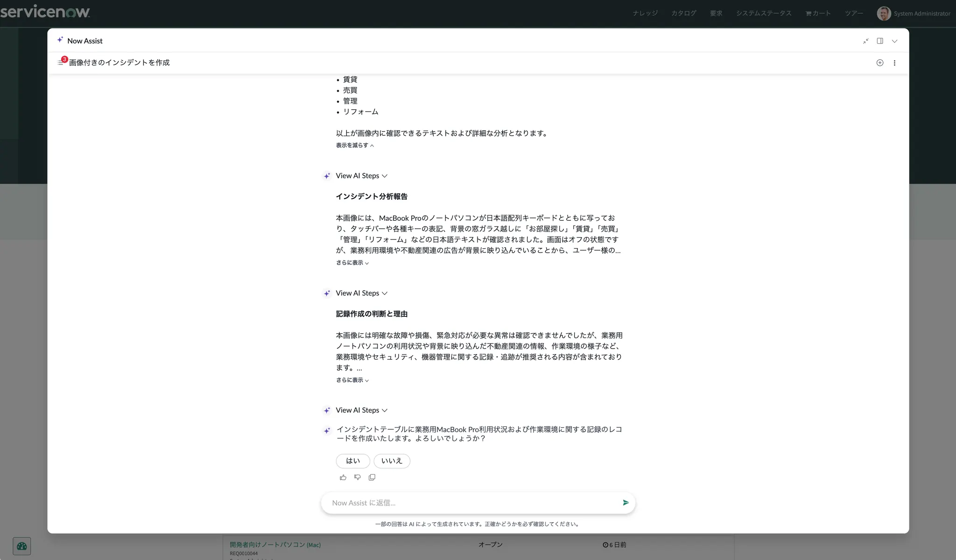The width and height of the screenshot is (956, 560).
Task: Click the thumbs up feedback icon
Action: 343,477
